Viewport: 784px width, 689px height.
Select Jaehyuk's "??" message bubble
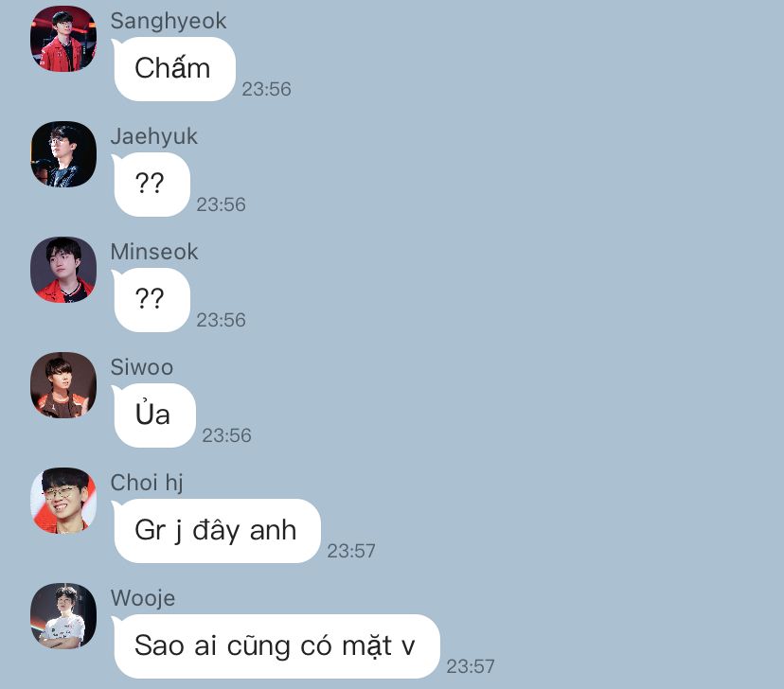[151, 185]
